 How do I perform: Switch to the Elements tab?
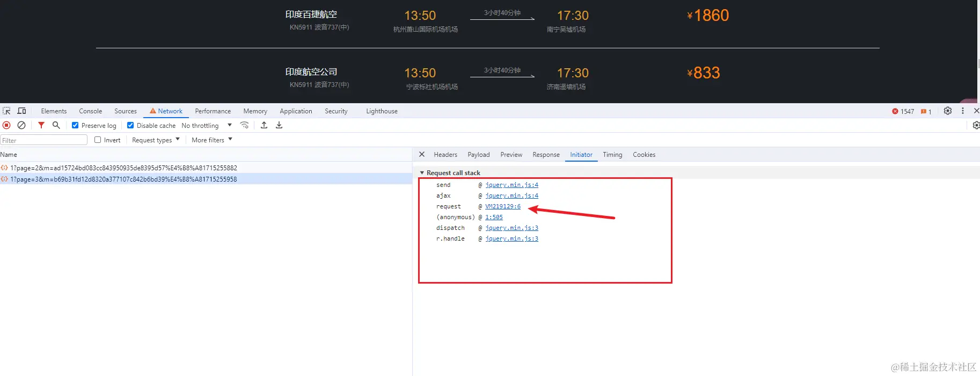(54, 111)
